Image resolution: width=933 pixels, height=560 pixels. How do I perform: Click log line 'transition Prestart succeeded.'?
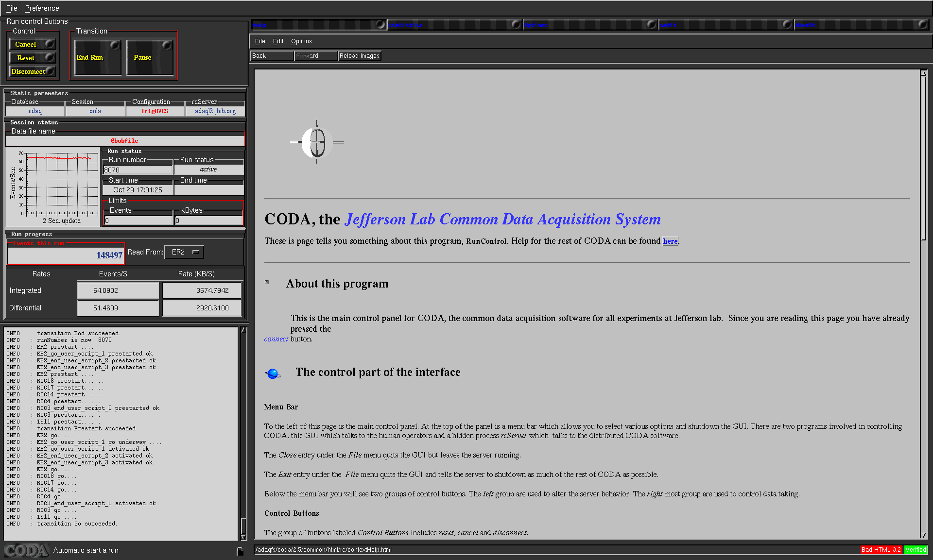tap(87, 428)
